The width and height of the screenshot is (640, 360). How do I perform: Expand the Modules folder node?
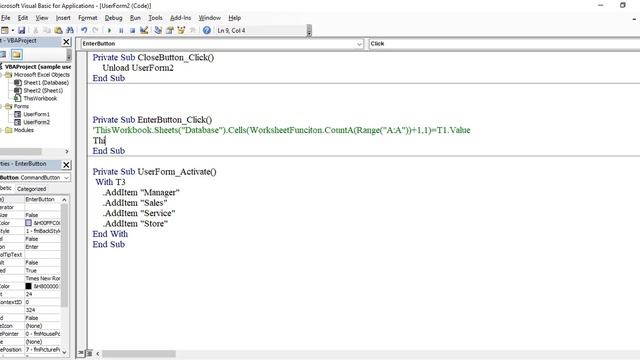click(x=2, y=130)
